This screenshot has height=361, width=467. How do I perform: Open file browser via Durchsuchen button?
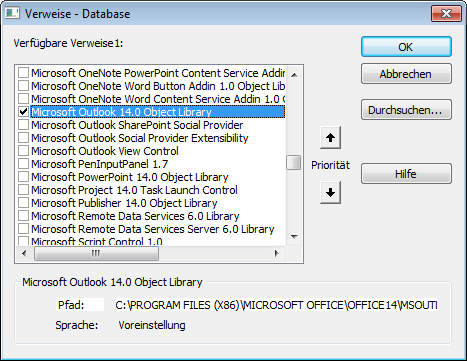tap(406, 110)
